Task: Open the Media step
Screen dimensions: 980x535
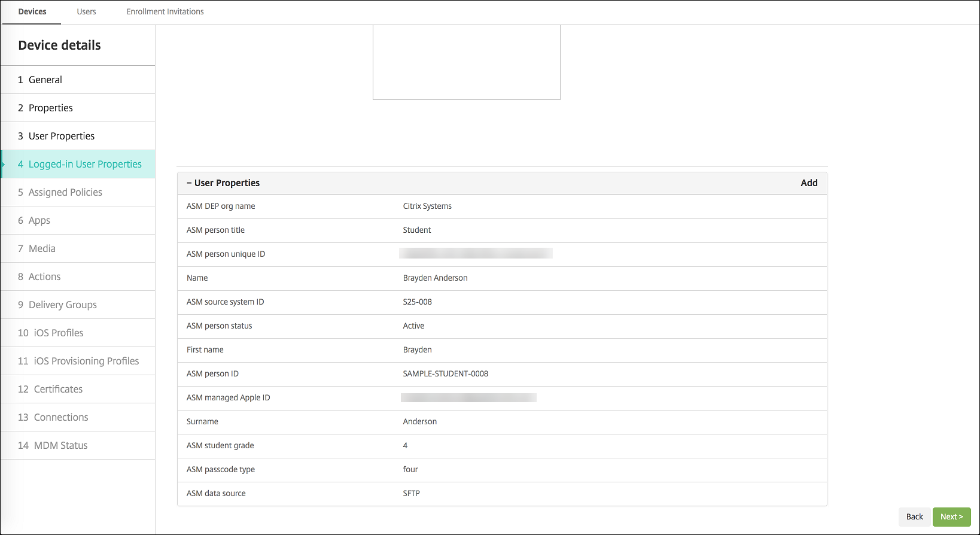Action: pos(42,248)
